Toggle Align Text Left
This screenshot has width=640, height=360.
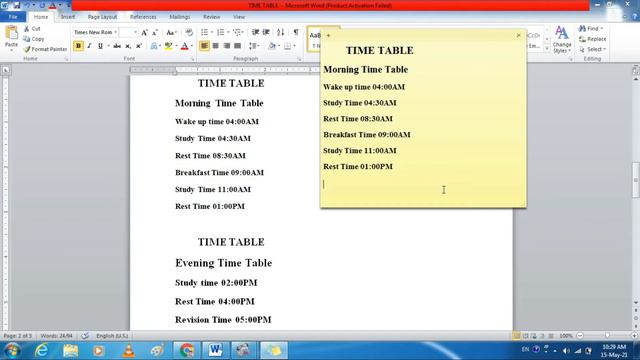(x=204, y=46)
